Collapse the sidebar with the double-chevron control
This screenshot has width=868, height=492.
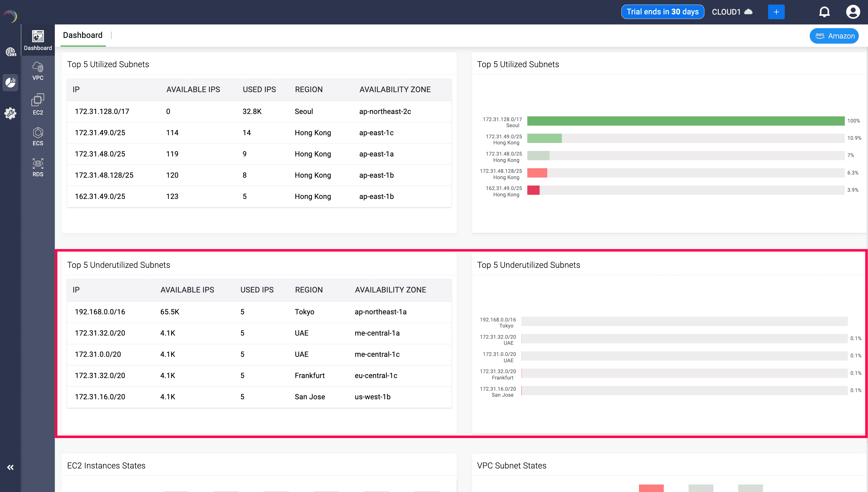pos(10,467)
